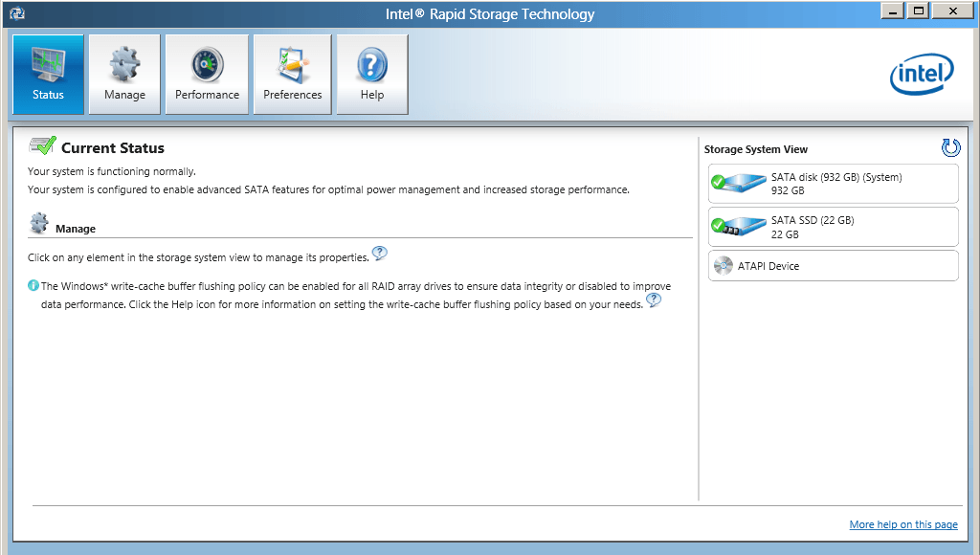Click the title text 'Intel® Rapid Storage Technology'
Viewport: 980px width, 555px height.
pos(490,13)
